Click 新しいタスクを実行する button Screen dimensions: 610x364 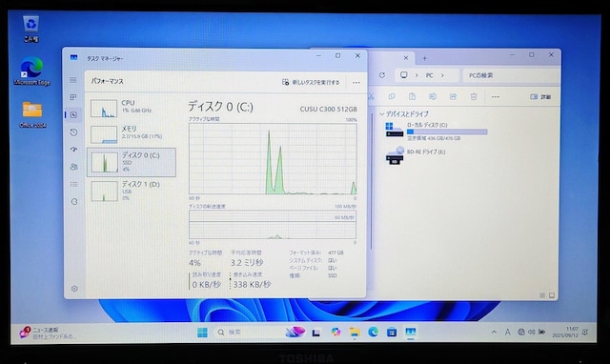pos(311,83)
